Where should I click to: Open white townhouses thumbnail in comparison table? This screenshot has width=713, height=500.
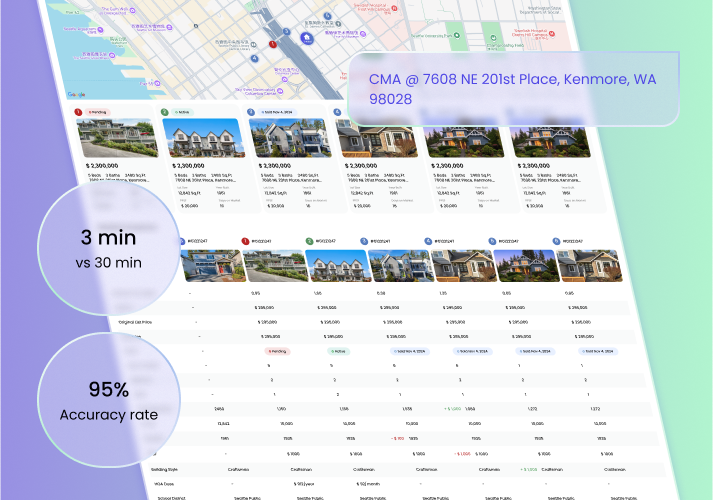(x=339, y=265)
